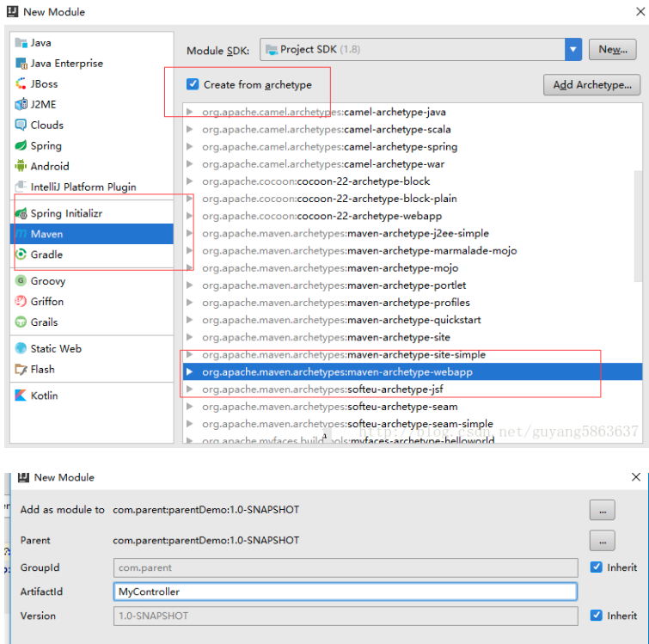Viewport: 649px width, 644px height.
Task: Click Add Archetype... button
Action: (x=592, y=85)
